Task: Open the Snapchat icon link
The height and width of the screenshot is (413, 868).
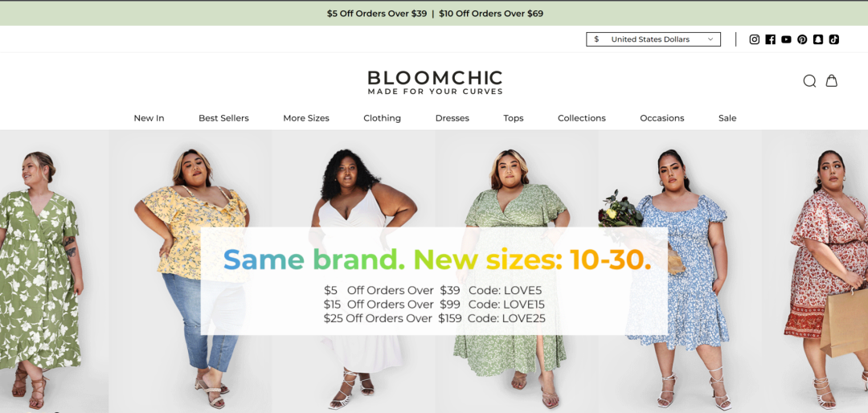Action: [x=818, y=39]
